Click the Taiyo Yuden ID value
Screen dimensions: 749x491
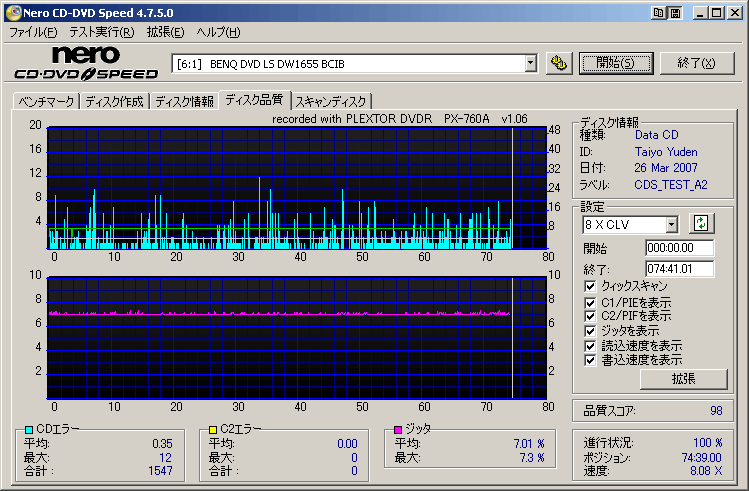pyautogui.click(x=666, y=152)
